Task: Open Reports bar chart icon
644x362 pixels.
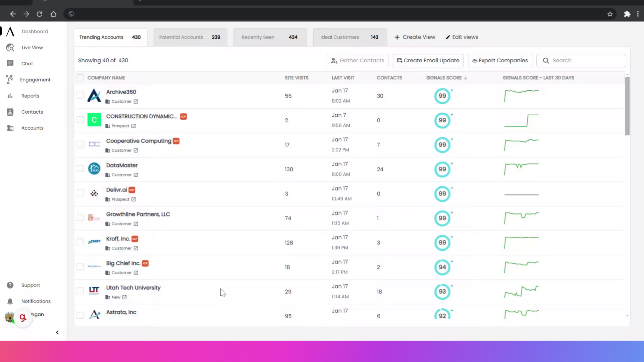Action: 10,96
